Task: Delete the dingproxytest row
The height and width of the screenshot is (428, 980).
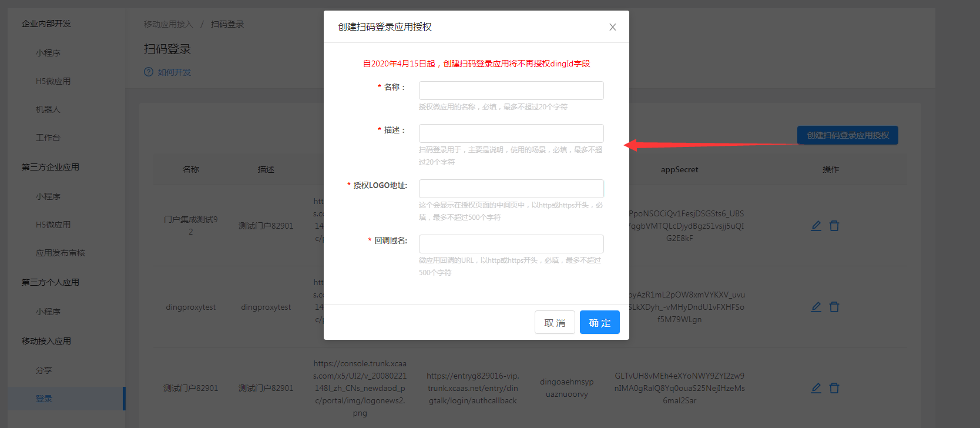Action: [x=834, y=307]
